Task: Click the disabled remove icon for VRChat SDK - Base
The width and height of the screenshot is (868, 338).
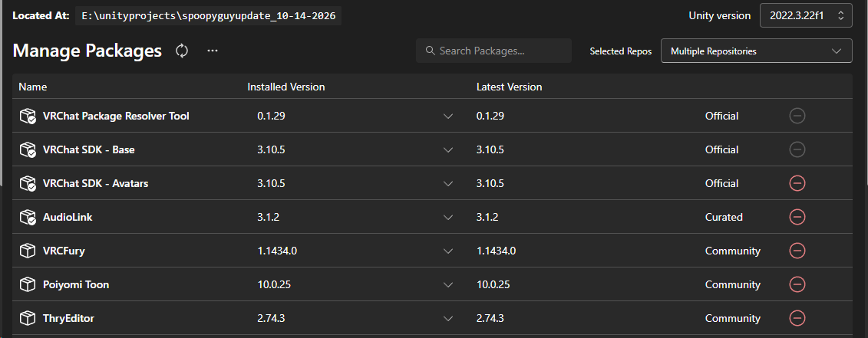Action: [797, 149]
